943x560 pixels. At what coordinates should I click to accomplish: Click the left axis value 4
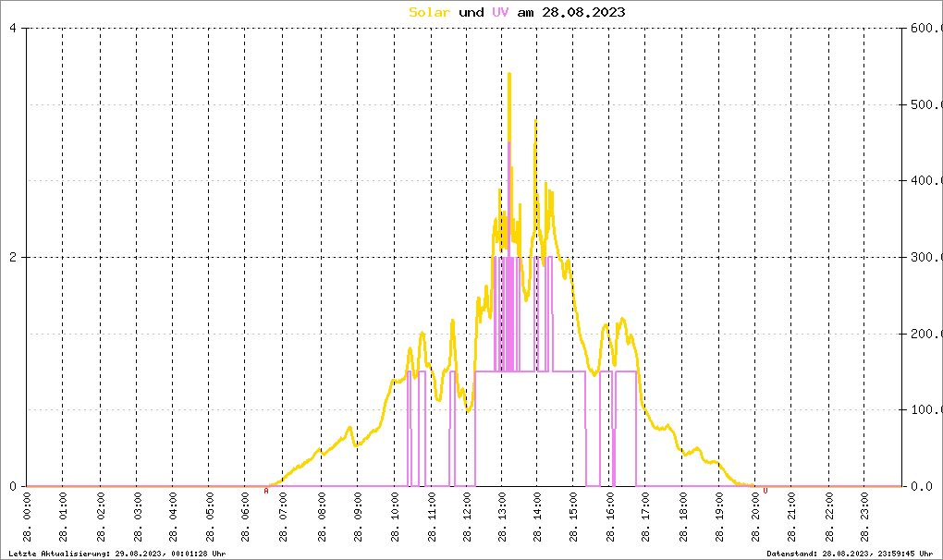pyautogui.click(x=13, y=29)
